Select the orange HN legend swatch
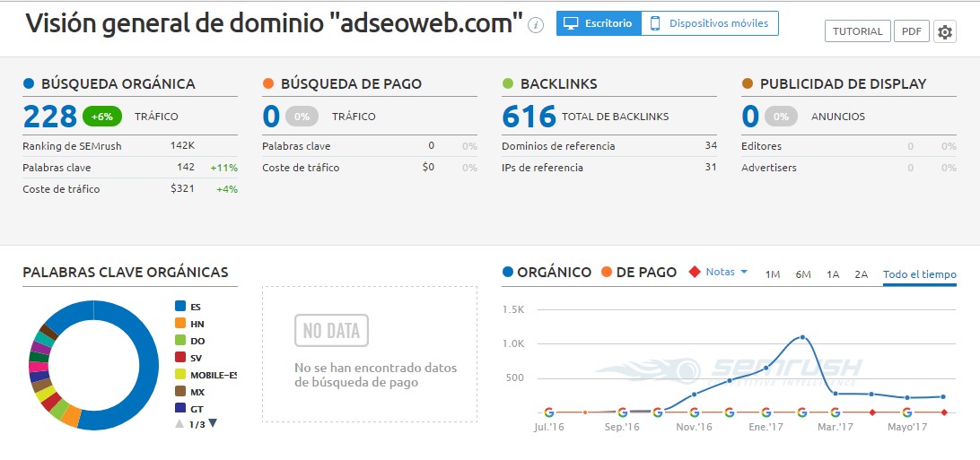The height and width of the screenshot is (460, 980). [x=180, y=324]
